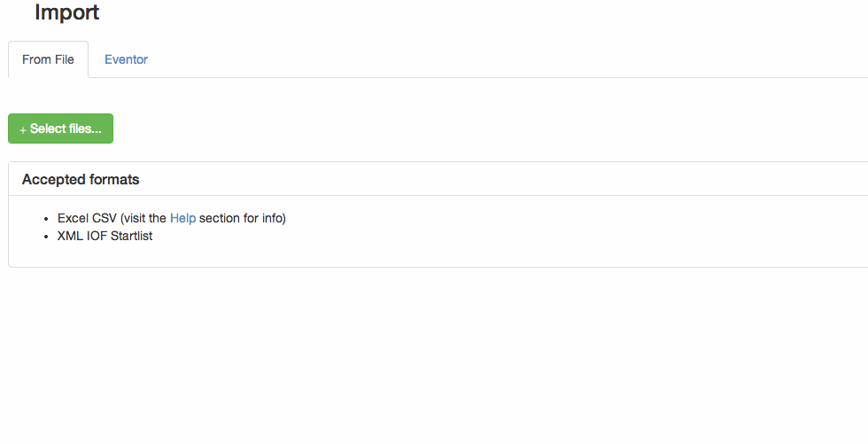
Task: Click the Accepted formats panel header
Action: 438,179
